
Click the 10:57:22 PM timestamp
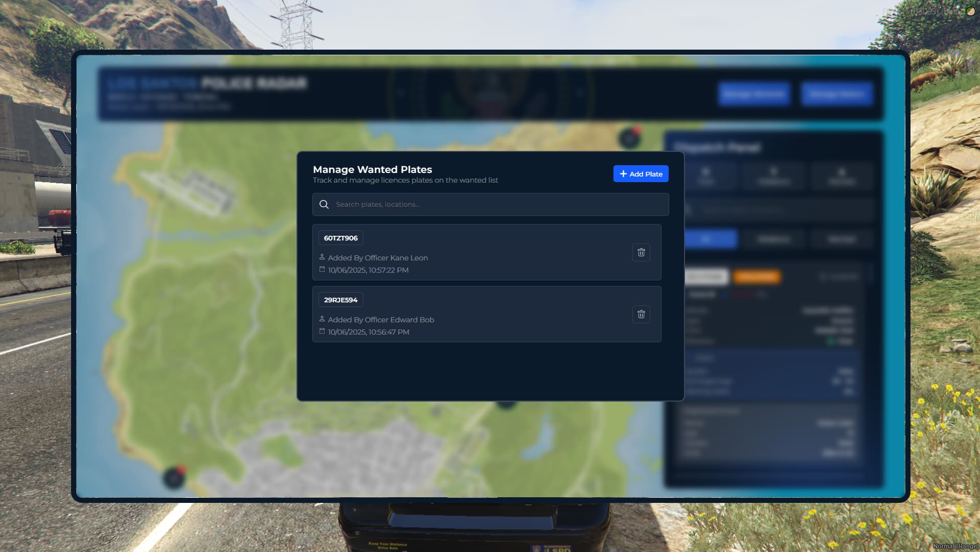[x=368, y=270]
